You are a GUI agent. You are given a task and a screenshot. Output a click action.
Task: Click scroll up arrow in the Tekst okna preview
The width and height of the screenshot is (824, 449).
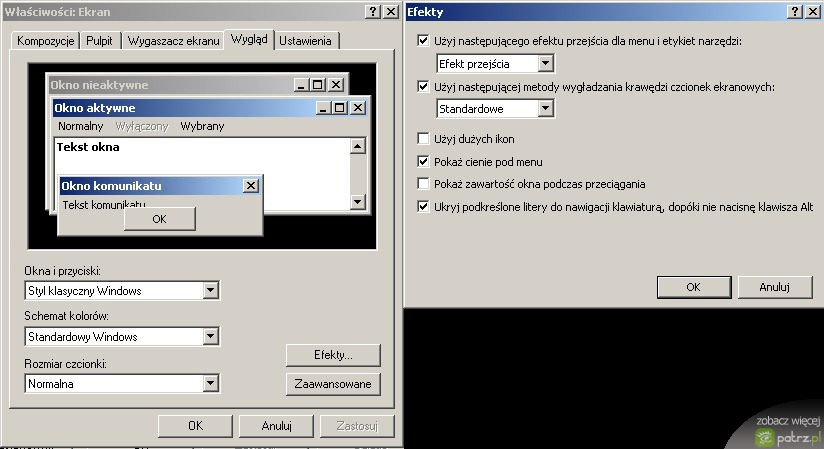pos(357,147)
